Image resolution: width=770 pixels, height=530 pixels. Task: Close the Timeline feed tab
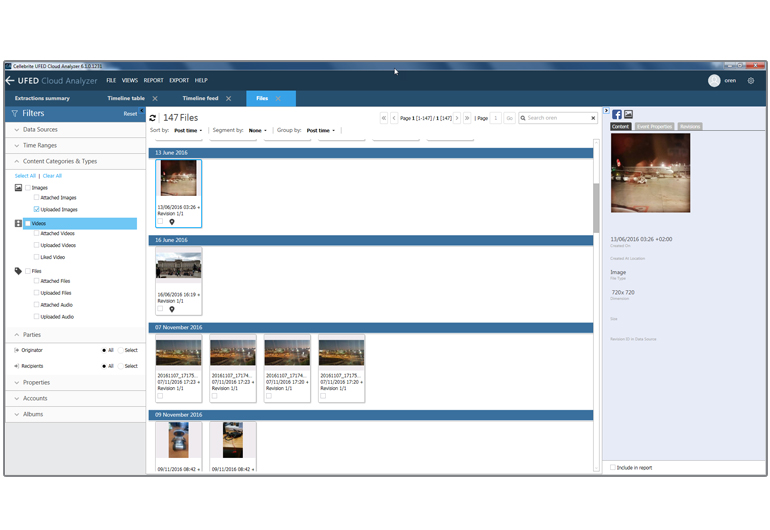(x=228, y=99)
